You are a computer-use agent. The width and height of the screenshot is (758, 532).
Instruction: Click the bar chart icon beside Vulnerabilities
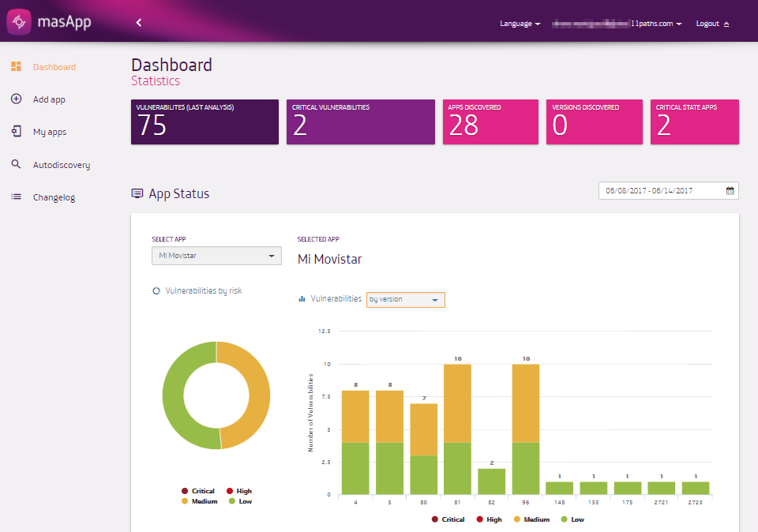tap(302, 298)
